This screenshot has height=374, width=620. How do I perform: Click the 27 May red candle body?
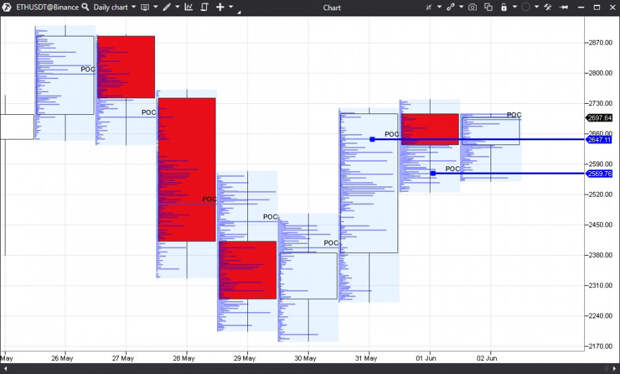[x=126, y=67]
